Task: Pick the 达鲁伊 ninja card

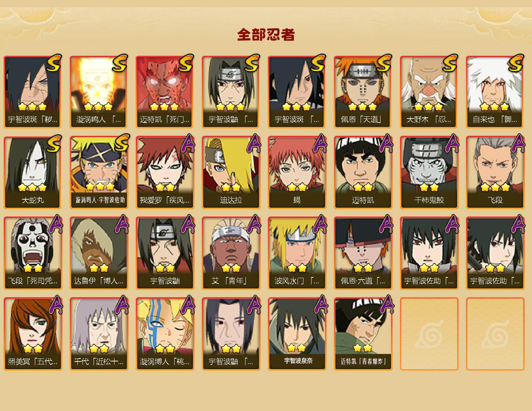Action: point(99,253)
